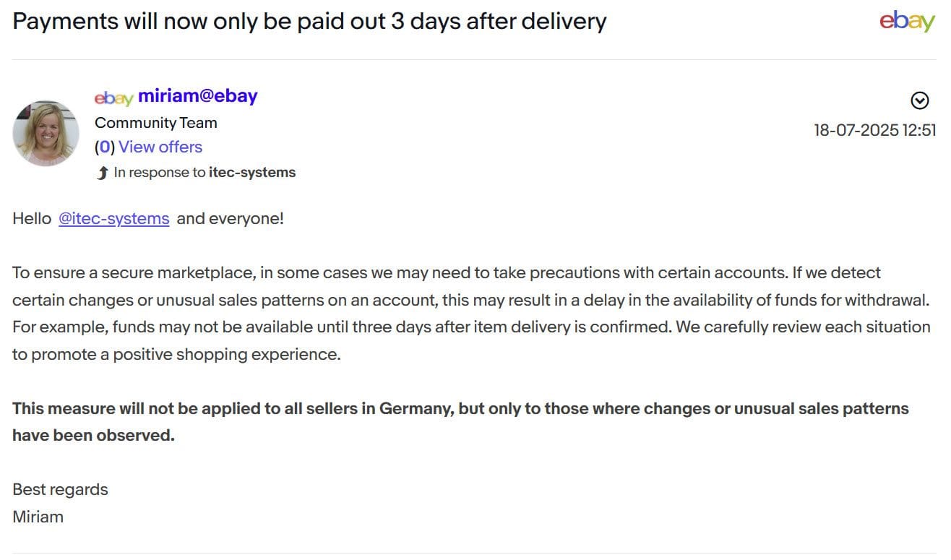Open itec-systems in the response line
The image size is (951, 560).
point(252,173)
